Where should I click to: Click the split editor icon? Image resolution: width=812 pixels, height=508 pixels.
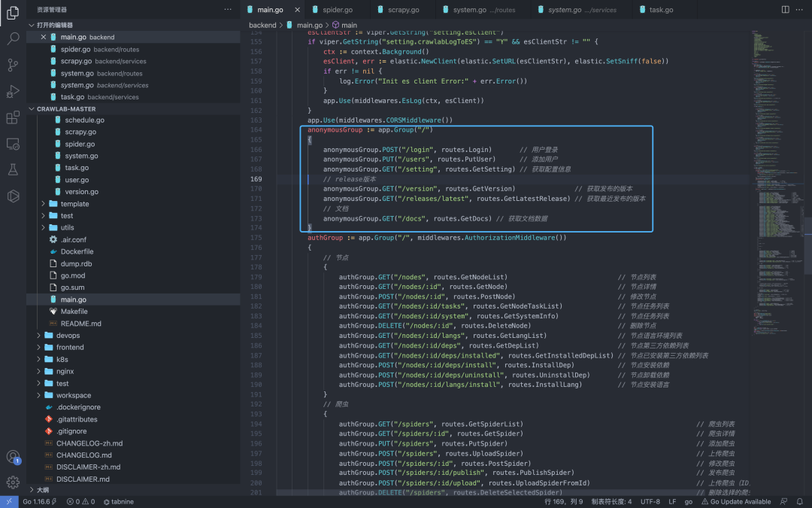coord(785,10)
